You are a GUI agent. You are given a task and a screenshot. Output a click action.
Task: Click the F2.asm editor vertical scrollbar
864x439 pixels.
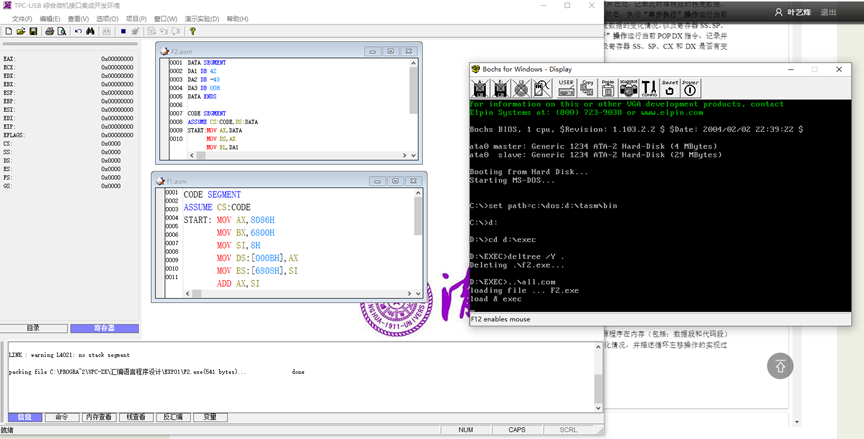point(413,105)
